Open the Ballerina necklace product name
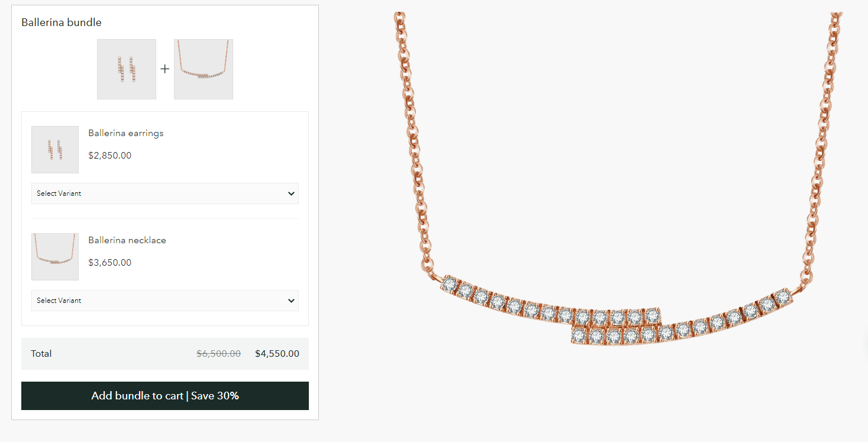Image resolution: width=868 pixels, height=442 pixels. click(x=127, y=240)
